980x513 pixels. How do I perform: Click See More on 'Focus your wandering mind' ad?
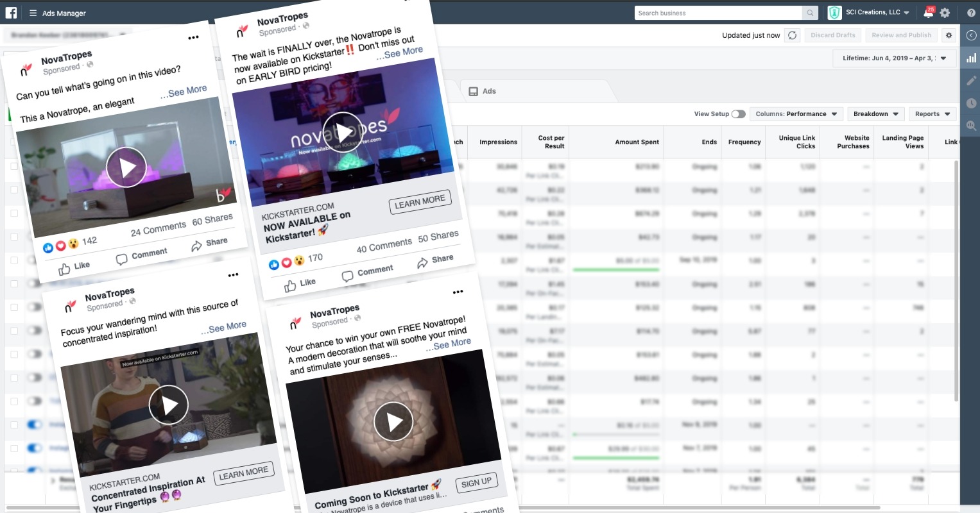coord(223,327)
